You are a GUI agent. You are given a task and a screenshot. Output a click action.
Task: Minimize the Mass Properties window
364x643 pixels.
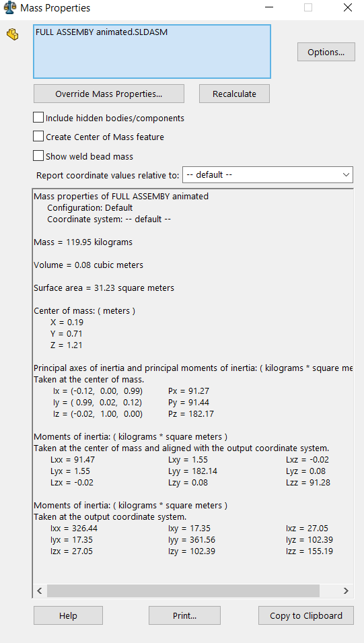[269, 7]
